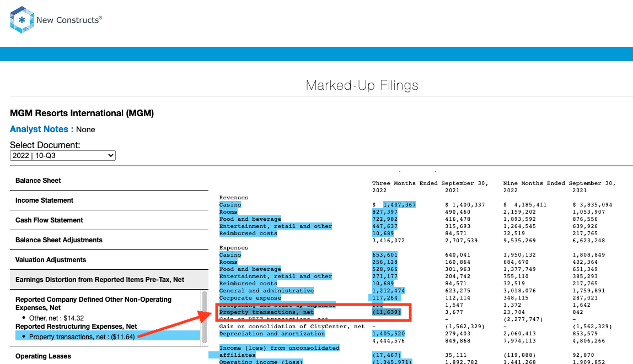This screenshot has height=364, width=633.
Task: Click 'Three Months Ended September 30,' column header
Action: pyautogui.click(x=430, y=183)
